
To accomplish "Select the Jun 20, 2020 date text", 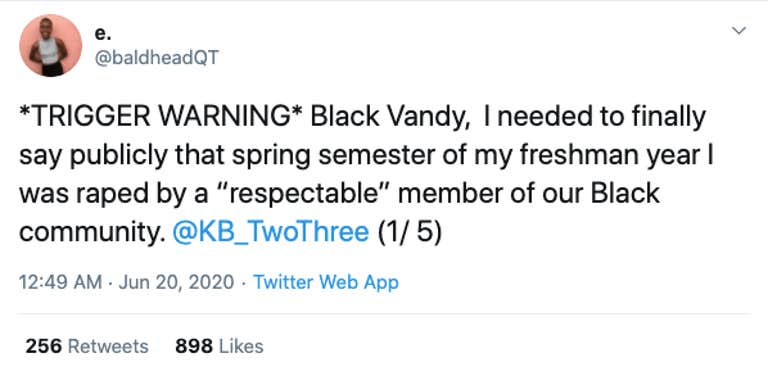I will [176, 282].
